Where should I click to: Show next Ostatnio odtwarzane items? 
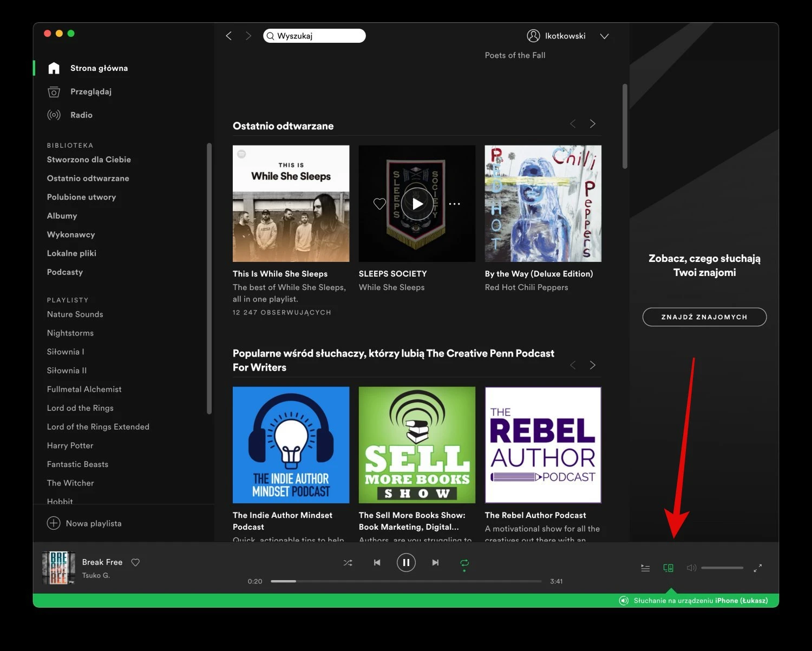pyautogui.click(x=592, y=124)
